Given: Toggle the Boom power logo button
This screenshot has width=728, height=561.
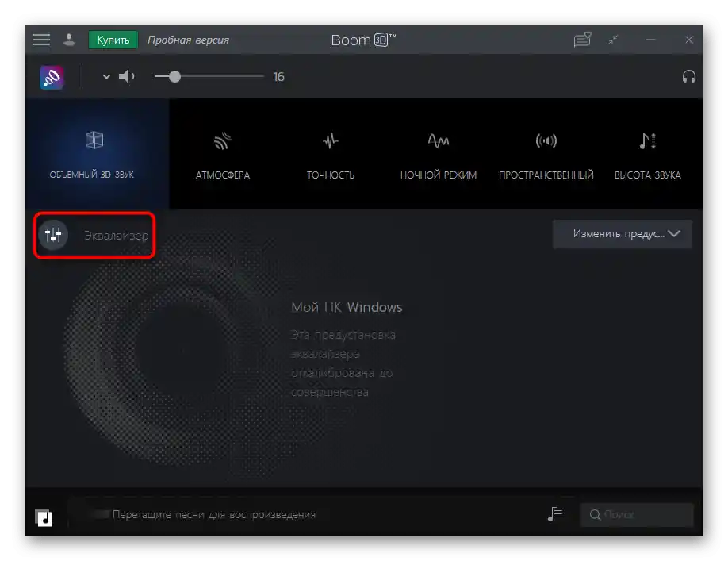Looking at the screenshot, I should point(52,77).
